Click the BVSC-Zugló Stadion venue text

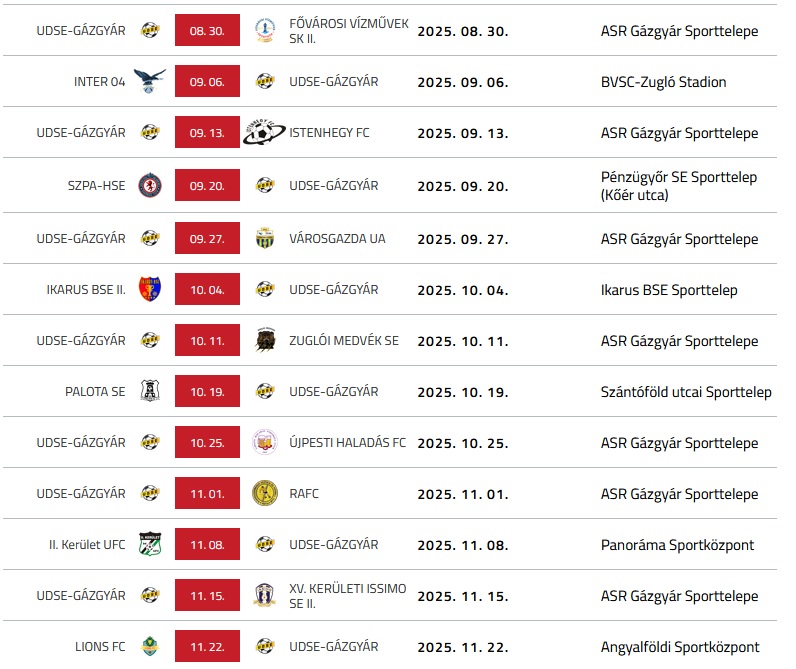[663, 82]
